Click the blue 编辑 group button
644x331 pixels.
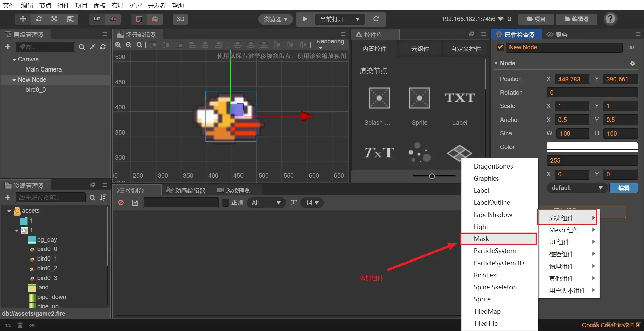(x=624, y=188)
